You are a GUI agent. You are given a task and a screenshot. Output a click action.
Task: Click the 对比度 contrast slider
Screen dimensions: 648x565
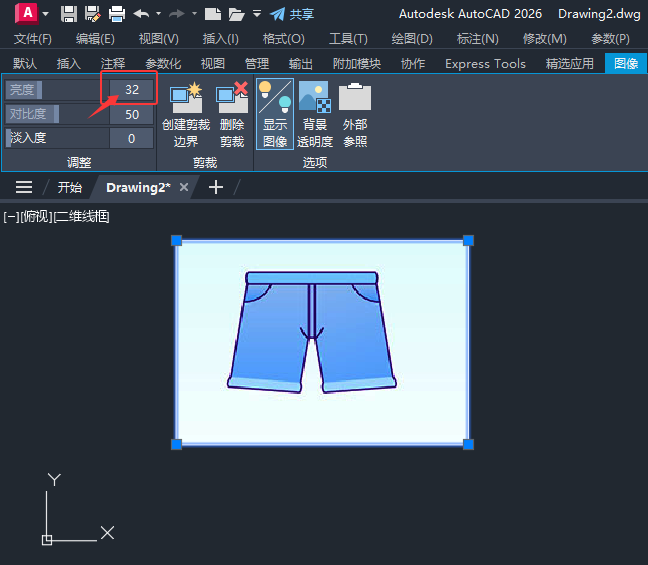tap(57, 114)
